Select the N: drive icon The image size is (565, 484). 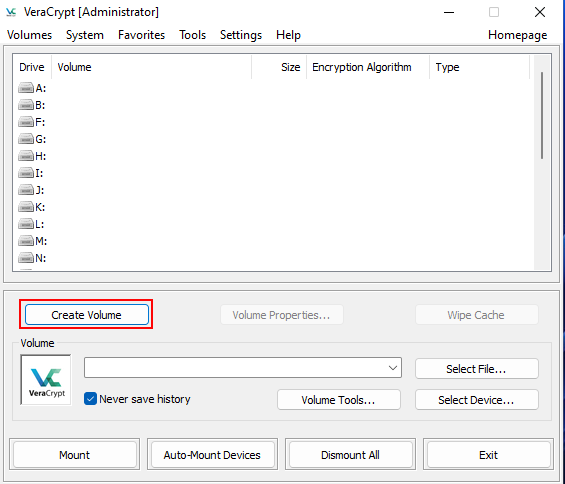tap(26, 258)
